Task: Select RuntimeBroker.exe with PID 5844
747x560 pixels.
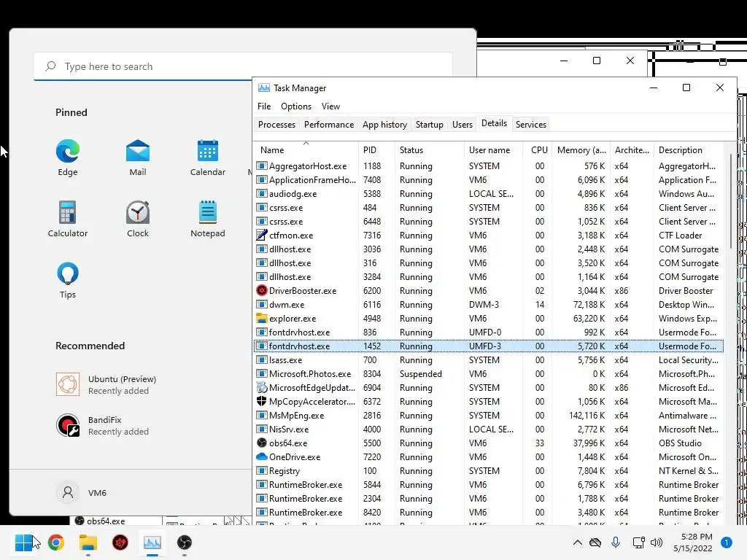Action: tap(489, 484)
